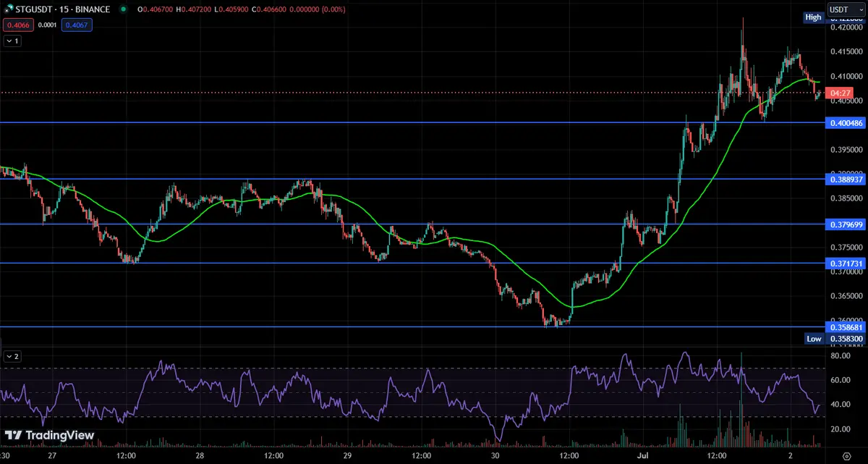
Task: Click the Low label on the price axis
Action: coord(814,339)
